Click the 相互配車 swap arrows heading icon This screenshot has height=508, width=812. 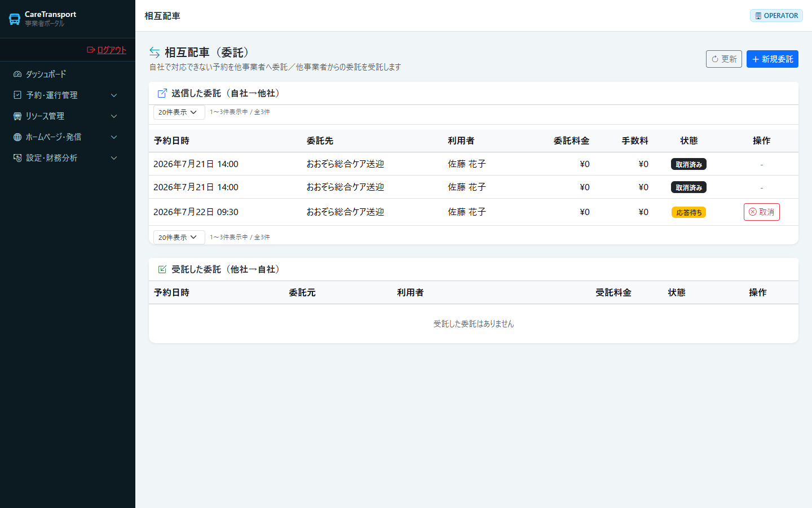(x=155, y=52)
